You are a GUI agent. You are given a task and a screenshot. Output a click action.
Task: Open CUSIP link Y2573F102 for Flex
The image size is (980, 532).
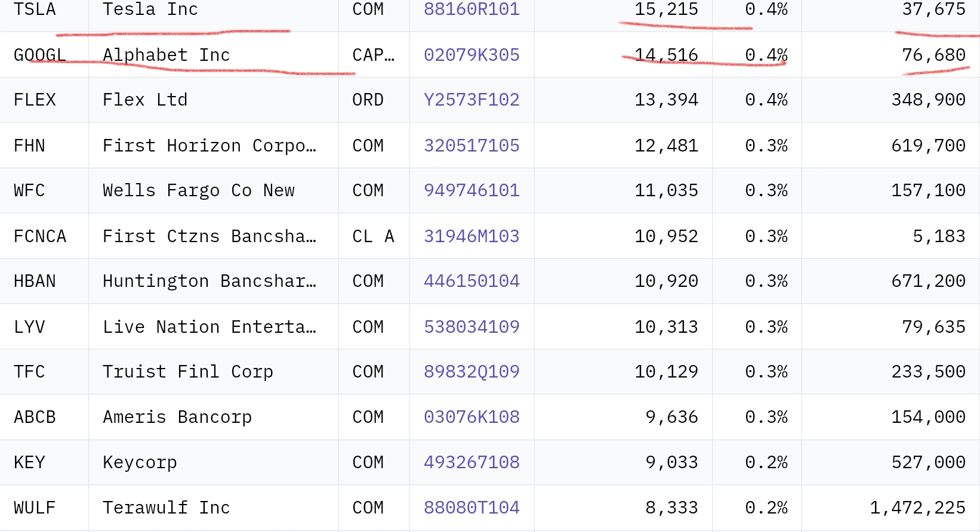click(x=471, y=100)
